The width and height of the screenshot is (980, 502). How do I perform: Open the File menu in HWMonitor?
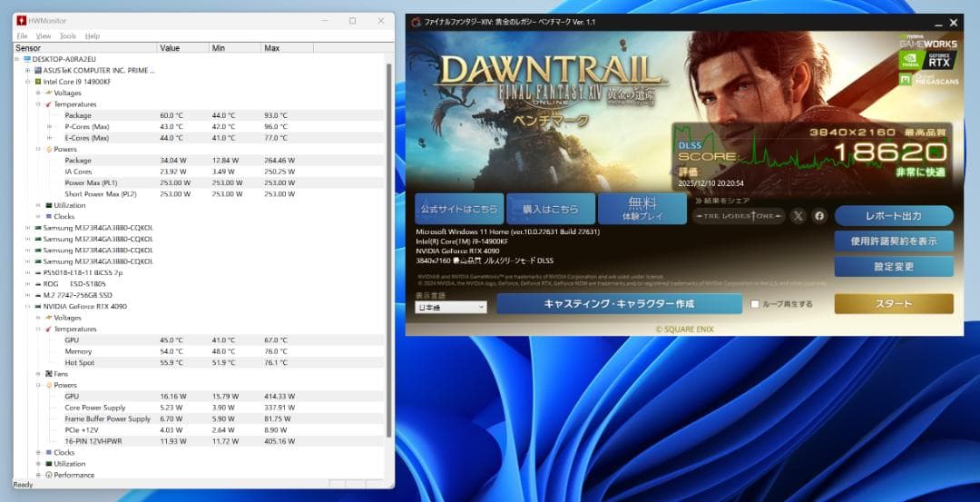[x=22, y=36]
